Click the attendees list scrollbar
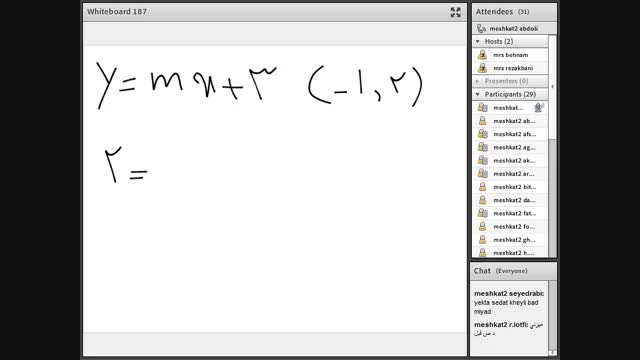The image size is (640, 360). (x=552, y=146)
